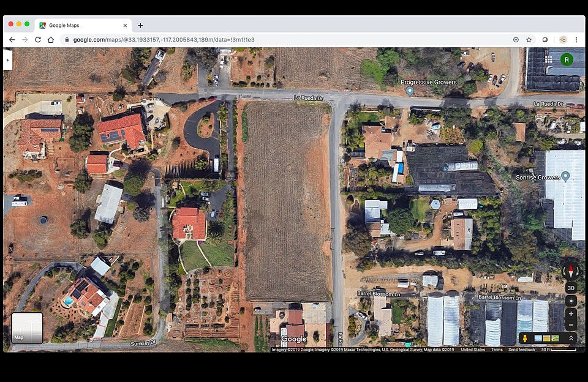588x382 pixels.
Task: Zoom out of the map
Action: coord(571,324)
